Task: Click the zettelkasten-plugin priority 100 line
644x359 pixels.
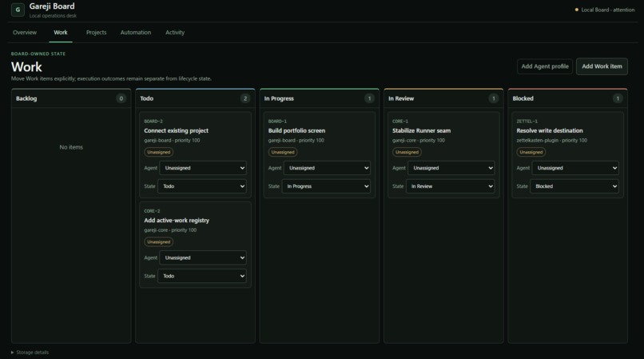Action: (x=551, y=140)
